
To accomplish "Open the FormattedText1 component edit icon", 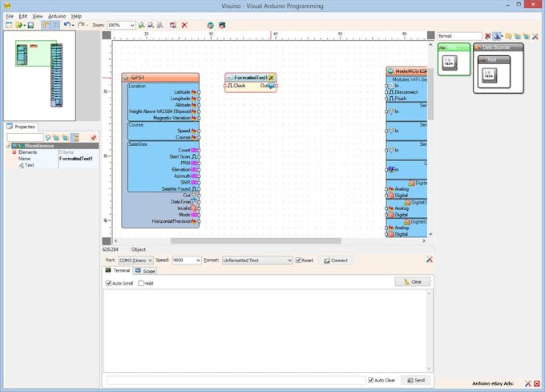I will point(272,78).
